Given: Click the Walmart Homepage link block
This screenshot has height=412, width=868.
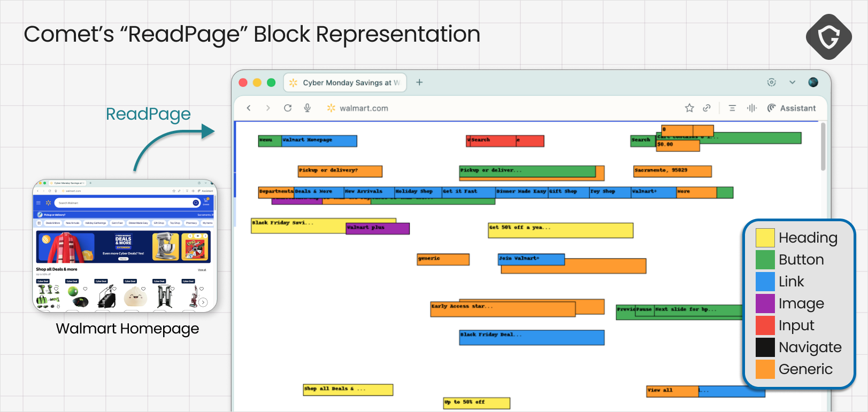Looking at the screenshot, I should (319, 141).
